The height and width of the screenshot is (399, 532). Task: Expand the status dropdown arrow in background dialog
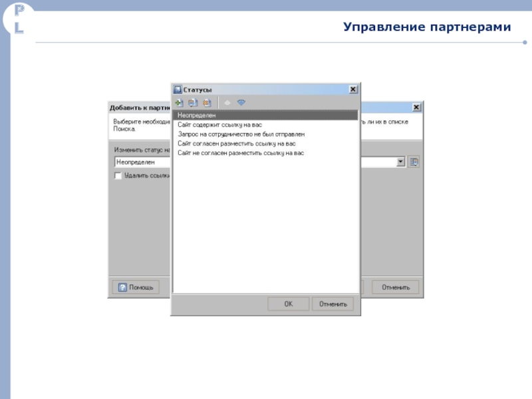point(401,162)
